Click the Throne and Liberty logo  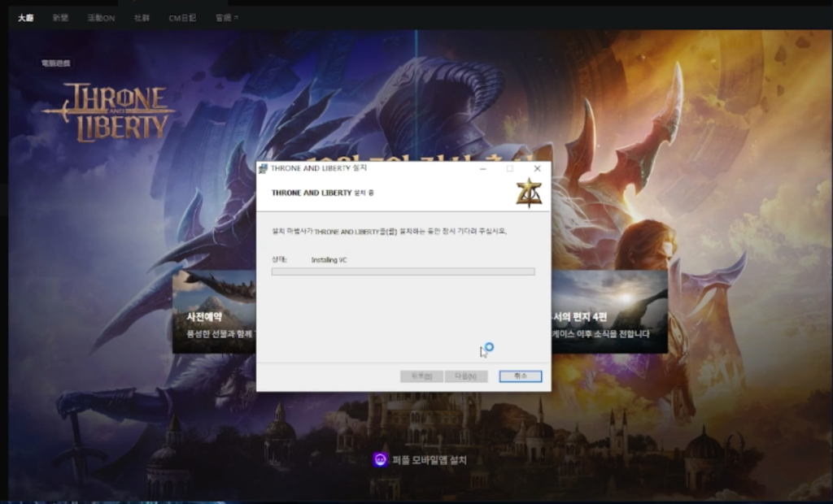(x=109, y=111)
